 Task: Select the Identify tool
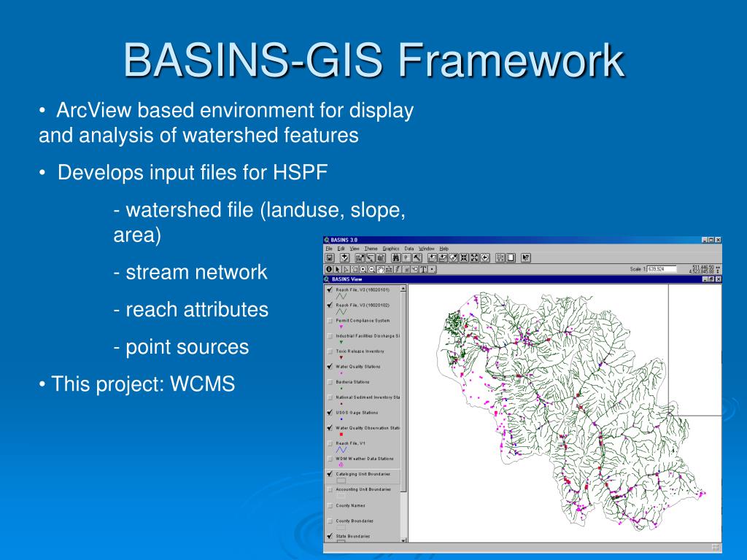[329, 269]
